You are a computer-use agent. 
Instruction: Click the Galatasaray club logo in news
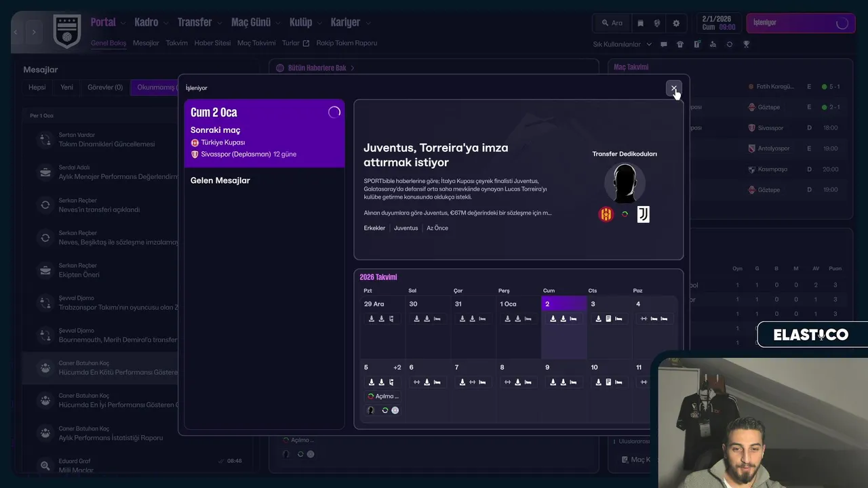(606, 214)
